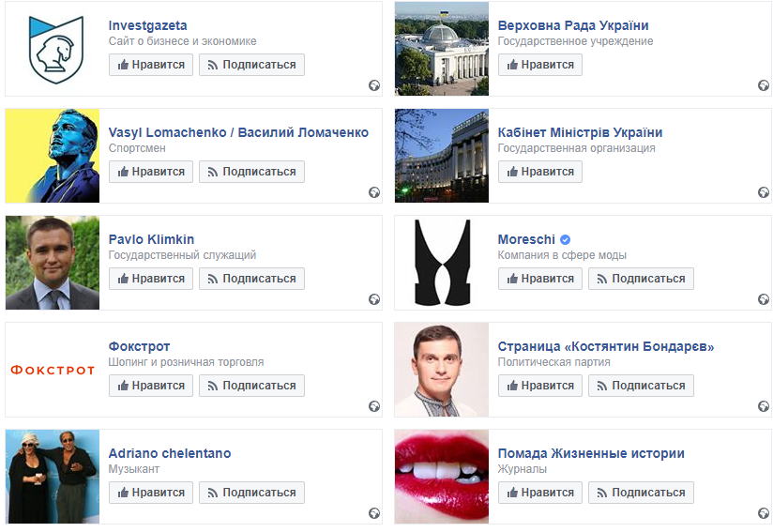Click the globe icon on the Moreschi card
The width and height of the screenshot is (773, 532).
(x=764, y=299)
